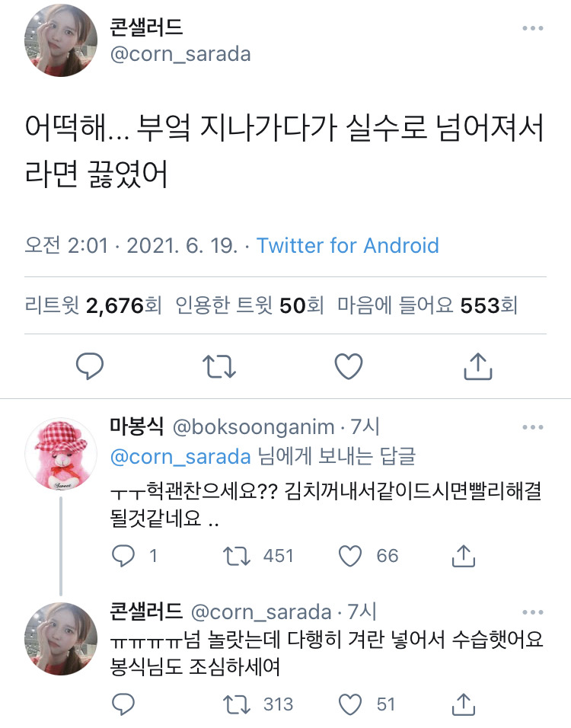571x728 pixels.
Task: Click the @corn_sarada mention in 마봉식's reply
Action: pos(181,456)
